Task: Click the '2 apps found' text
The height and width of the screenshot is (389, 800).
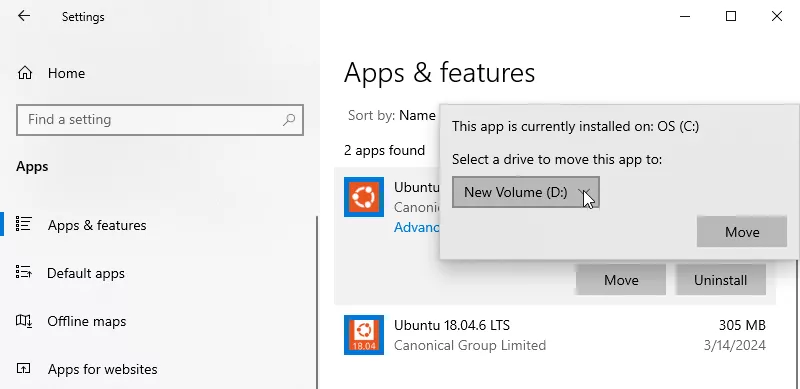Action: coord(384,151)
